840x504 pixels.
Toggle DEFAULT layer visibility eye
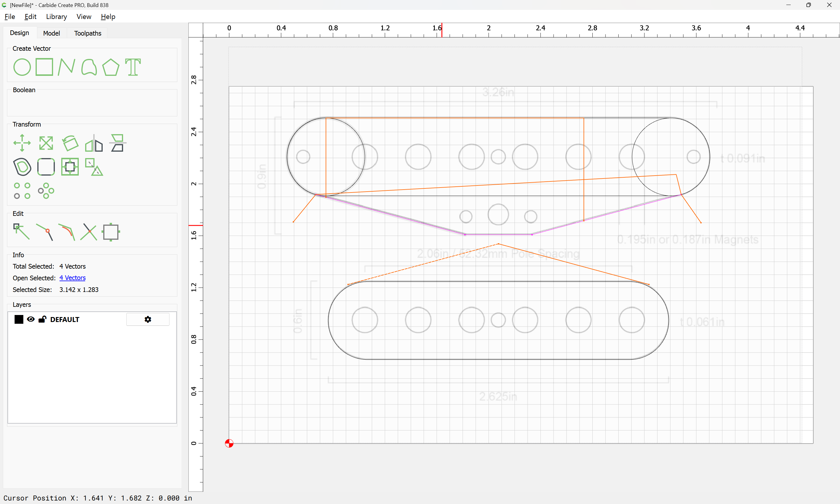pos(31,319)
